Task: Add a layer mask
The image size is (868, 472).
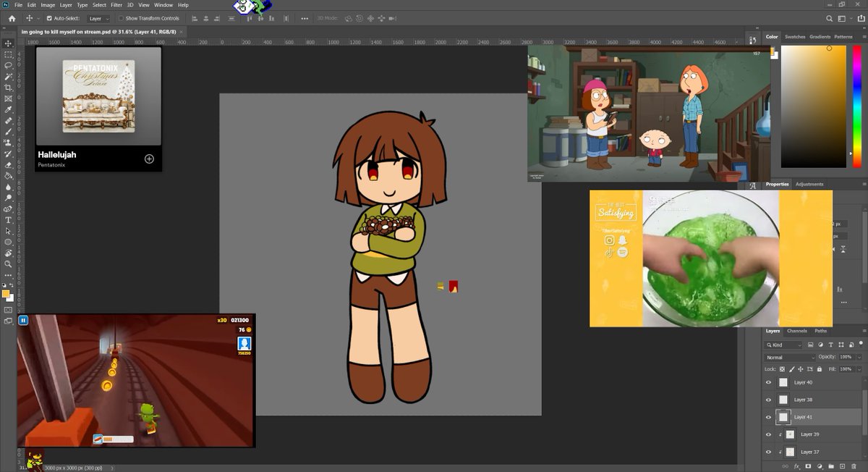Action: coord(808,466)
